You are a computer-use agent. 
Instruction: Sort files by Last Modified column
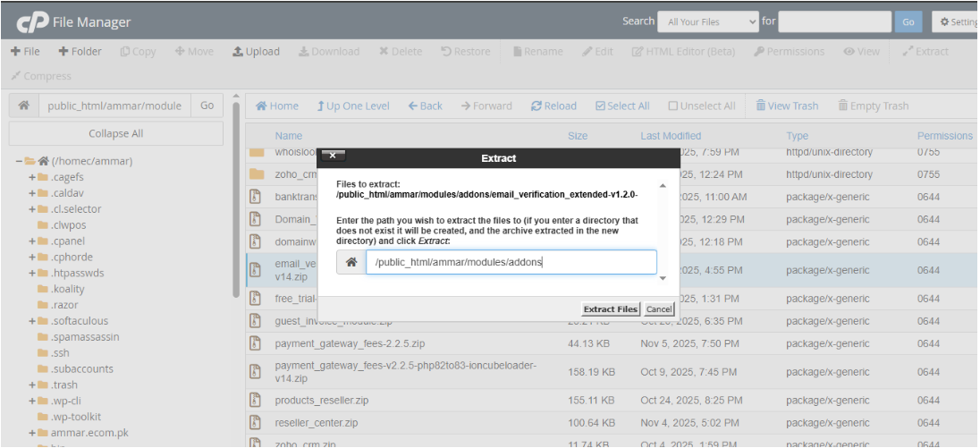point(671,136)
